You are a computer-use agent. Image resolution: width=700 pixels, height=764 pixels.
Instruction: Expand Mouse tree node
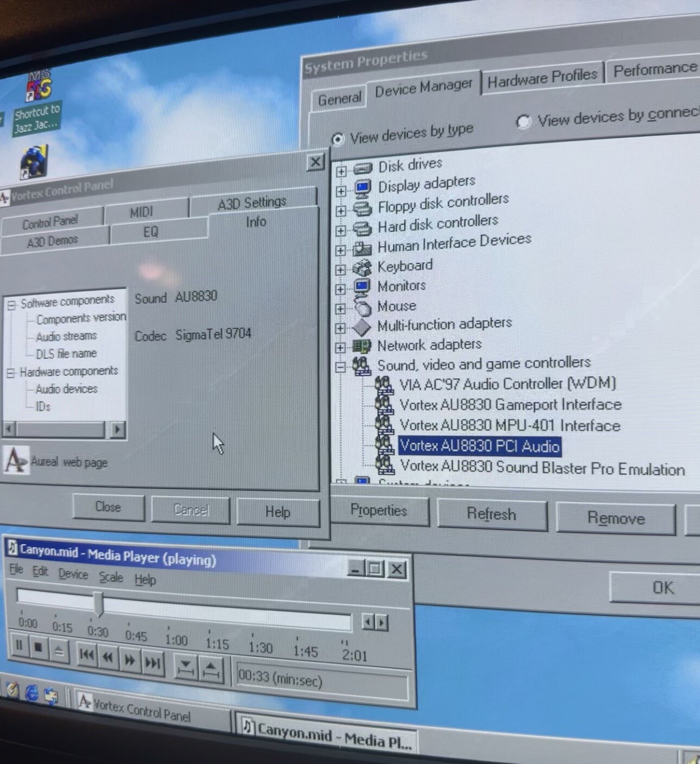[x=341, y=309]
